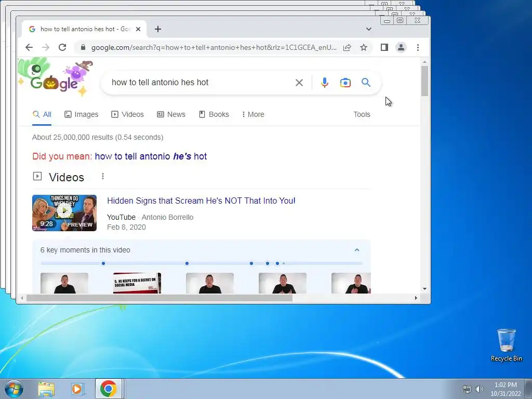532x399 pixels.
Task: Start search by voice
Action: 324,83
